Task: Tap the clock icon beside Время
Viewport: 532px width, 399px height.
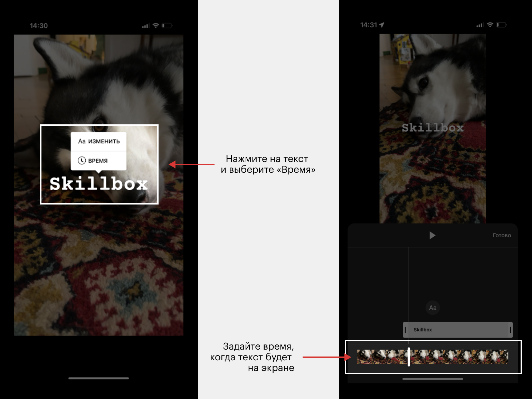Action: point(82,160)
